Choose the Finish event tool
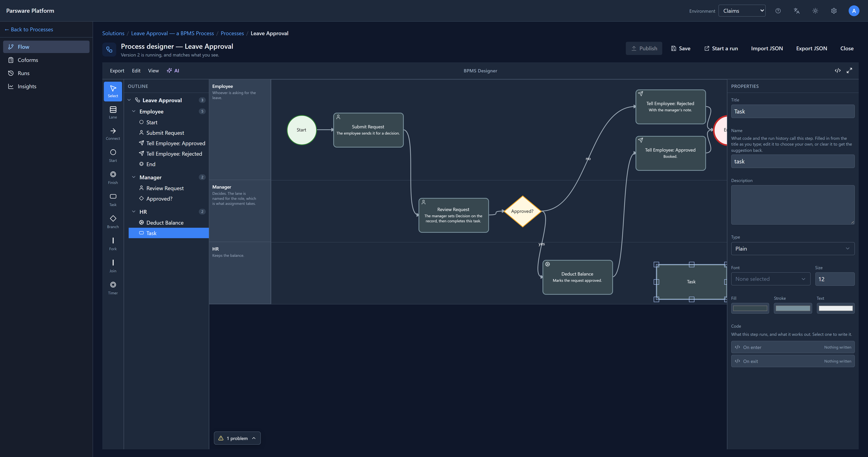The image size is (868, 457). [x=113, y=178]
